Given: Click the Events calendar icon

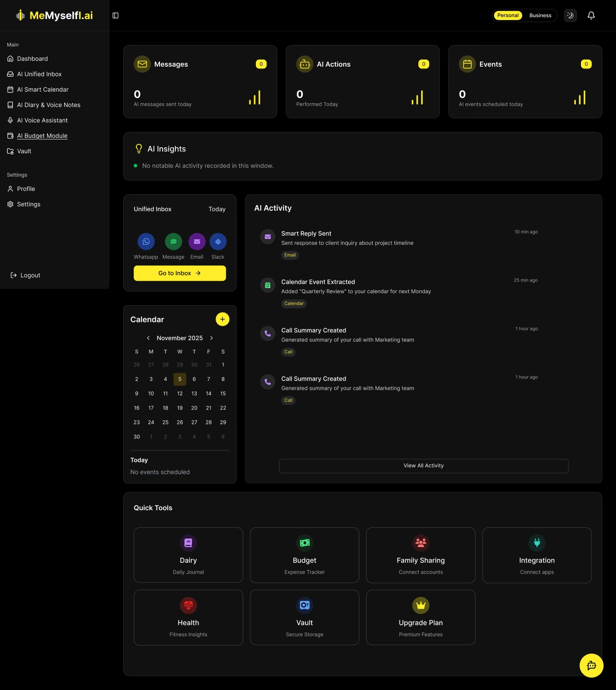Looking at the screenshot, I should pos(467,64).
